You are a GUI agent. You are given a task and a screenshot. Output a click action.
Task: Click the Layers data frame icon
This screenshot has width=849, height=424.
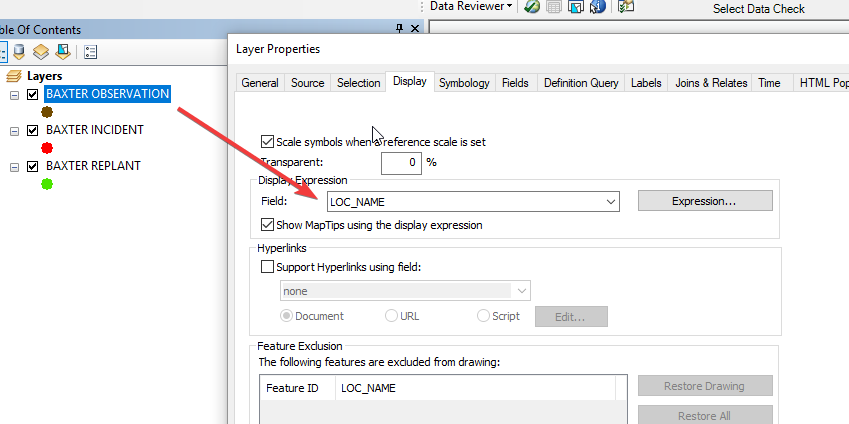click(x=14, y=76)
